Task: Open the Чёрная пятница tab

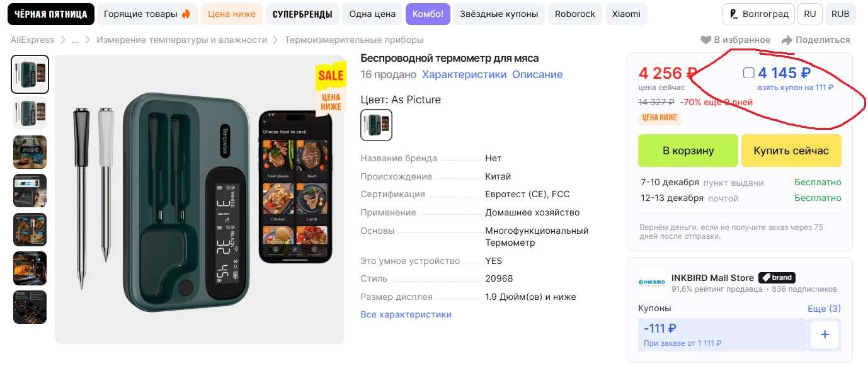Action: [x=51, y=14]
